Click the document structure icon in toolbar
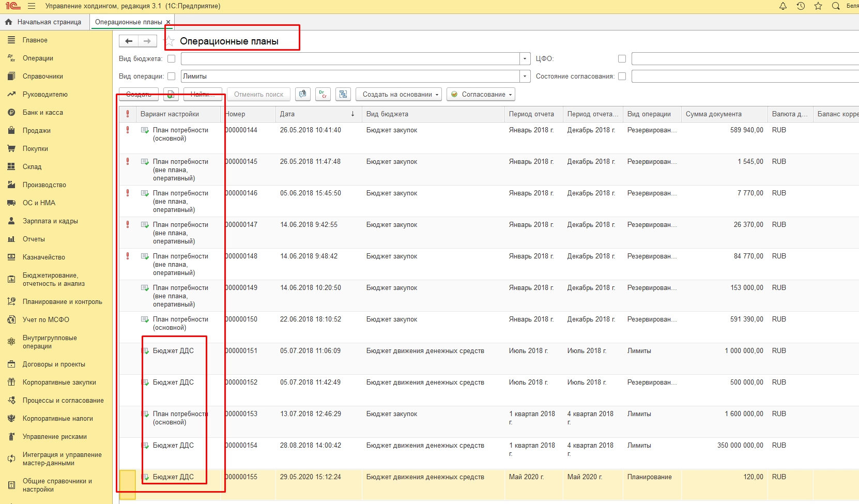This screenshot has height=504, width=859. (343, 94)
